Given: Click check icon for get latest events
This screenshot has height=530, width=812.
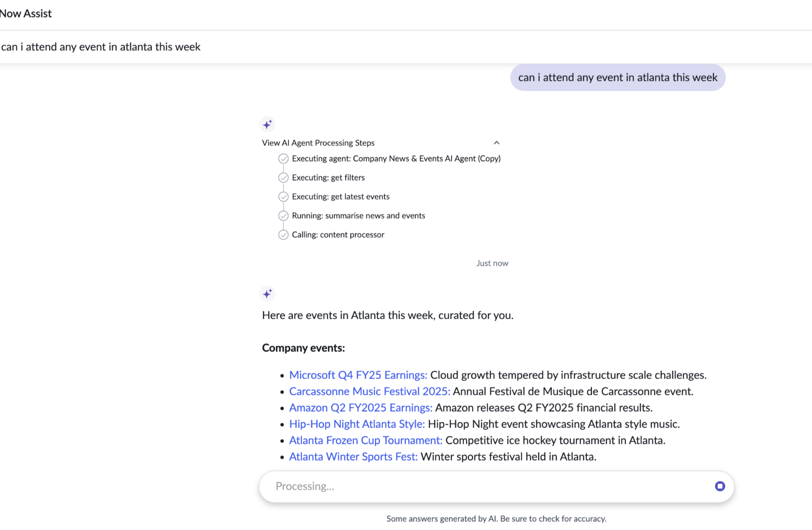Looking at the screenshot, I should coord(283,197).
